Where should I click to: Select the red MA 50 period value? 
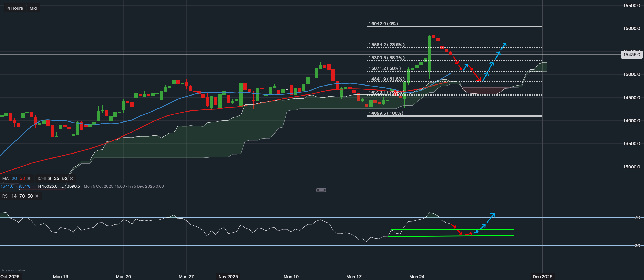coord(22,179)
